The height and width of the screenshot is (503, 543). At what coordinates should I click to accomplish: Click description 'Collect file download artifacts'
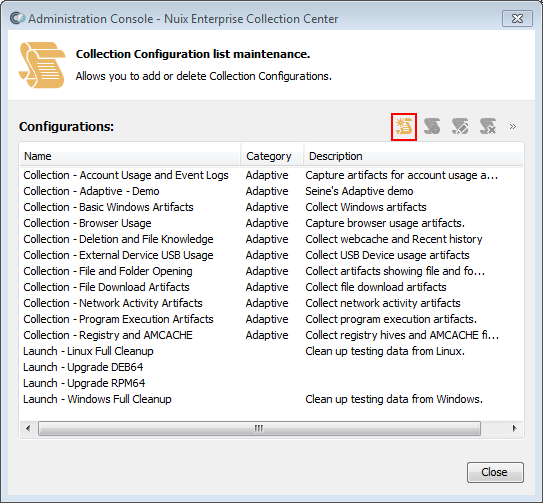[x=376, y=287]
